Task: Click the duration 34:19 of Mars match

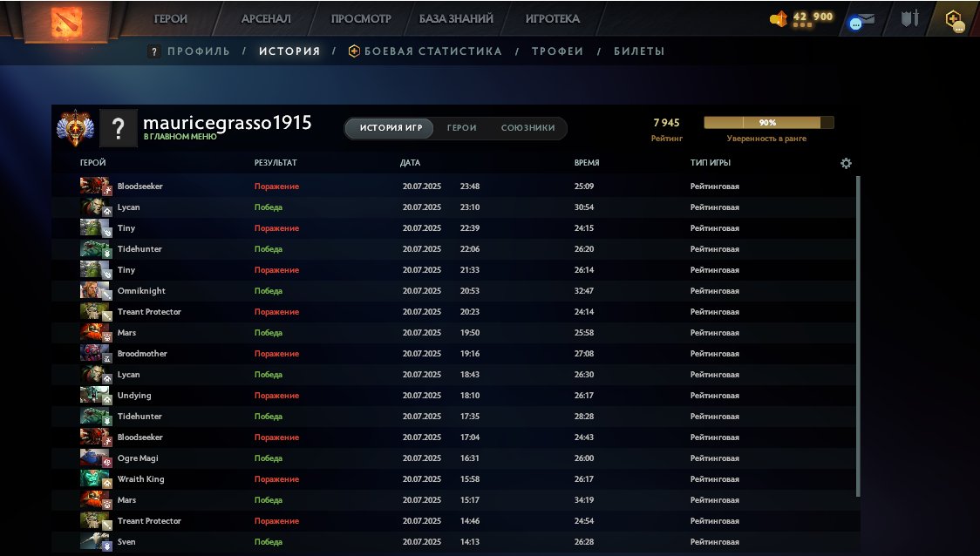Action: (x=584, y=500)
